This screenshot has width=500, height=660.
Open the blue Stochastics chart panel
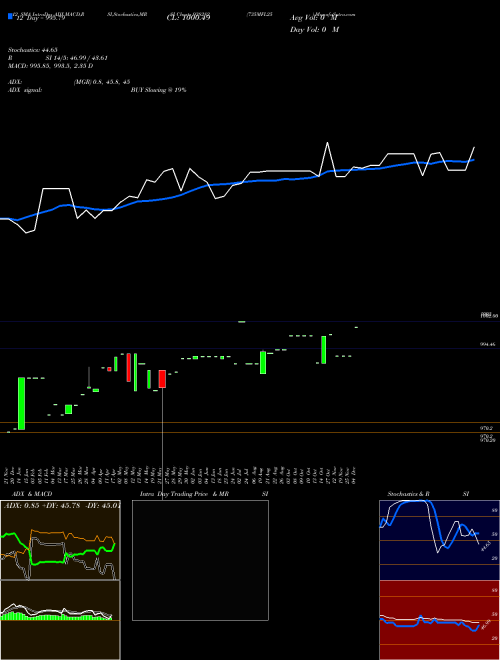pos(439,540)
